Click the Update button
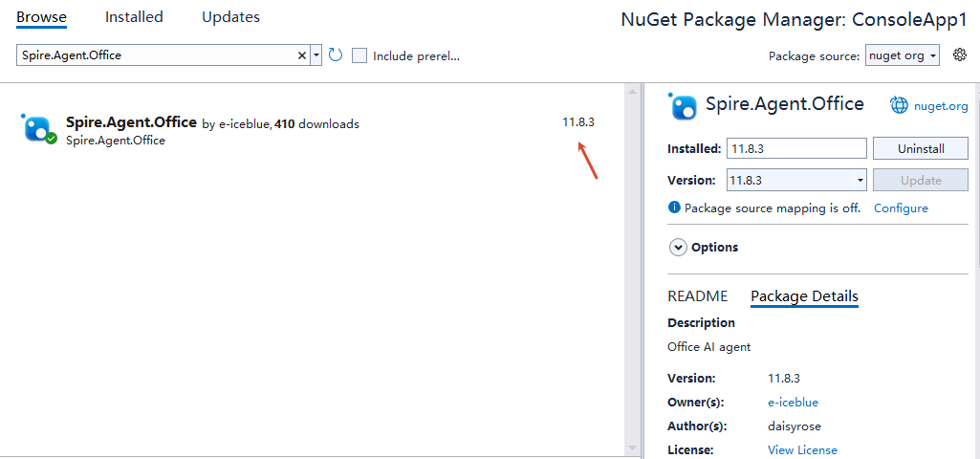This screenshot has width=980, height=459. pos(921,180)
